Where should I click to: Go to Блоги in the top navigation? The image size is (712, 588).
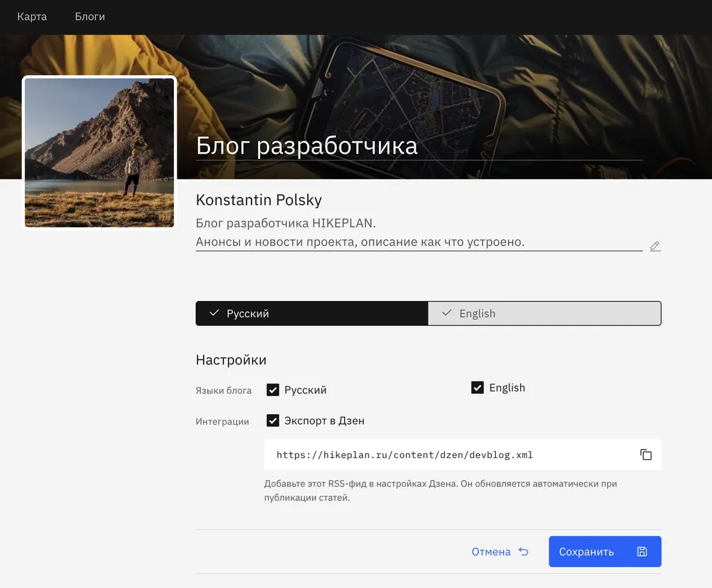[x=90, y=17]
